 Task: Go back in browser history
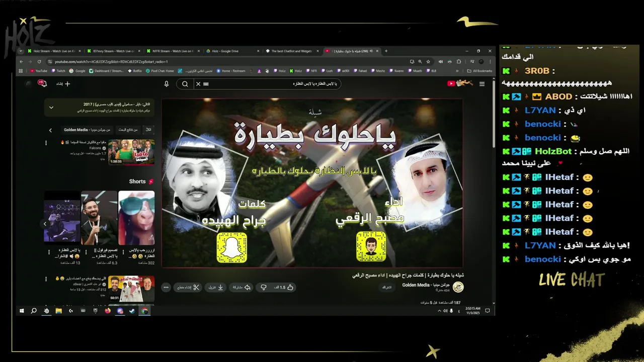22,61
